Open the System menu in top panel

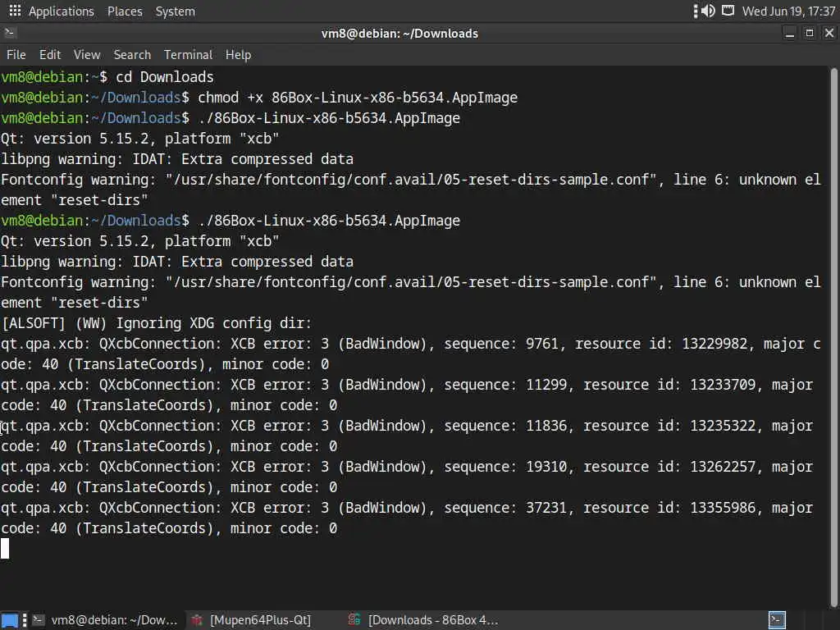(x=176, y=11)
